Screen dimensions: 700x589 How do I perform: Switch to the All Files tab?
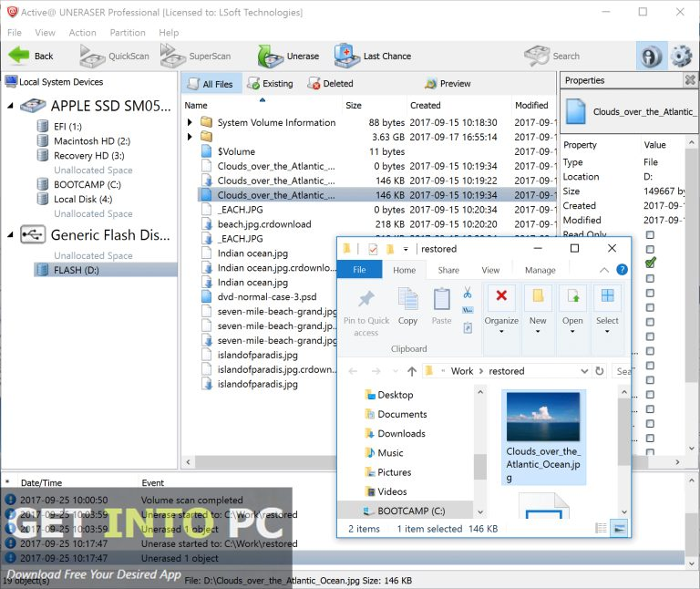pos(211,84)
